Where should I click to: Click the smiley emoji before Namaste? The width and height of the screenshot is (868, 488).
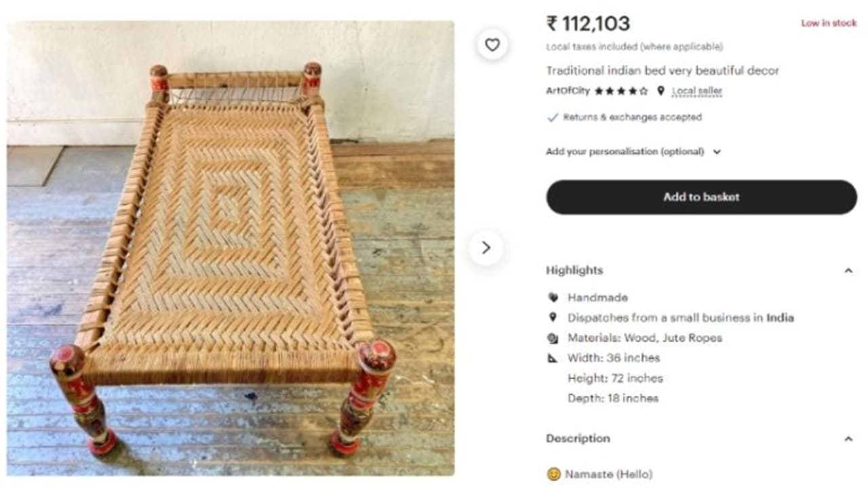[x=553, y=474]
